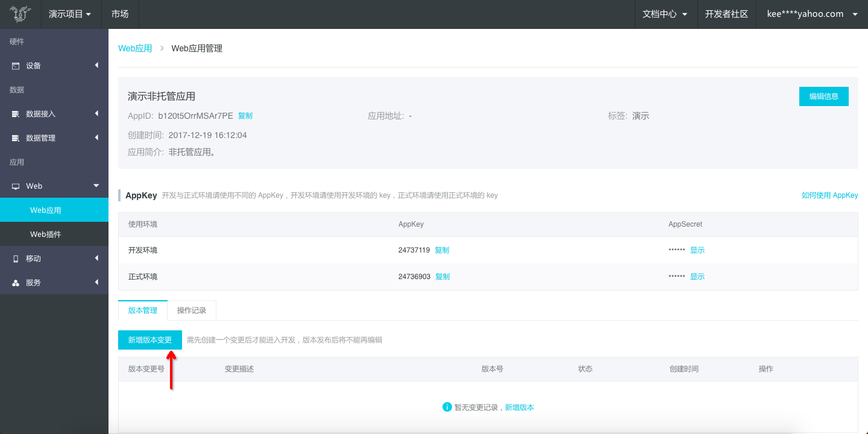The image size is (868, 434).
Task: Click the 状态 column header
Action: coord(585,369)
